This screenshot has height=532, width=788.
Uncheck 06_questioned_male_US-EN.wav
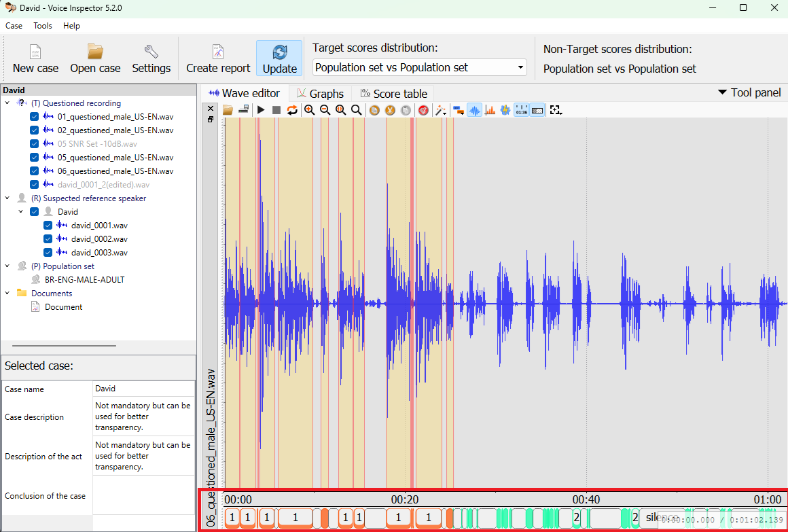pos(34,171)
